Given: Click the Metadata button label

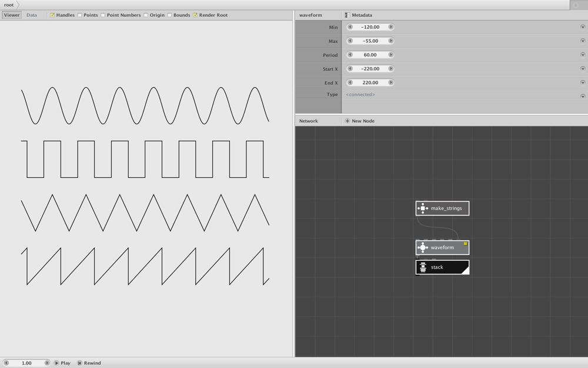Looking at the screenshot, I should coord(362,15).
